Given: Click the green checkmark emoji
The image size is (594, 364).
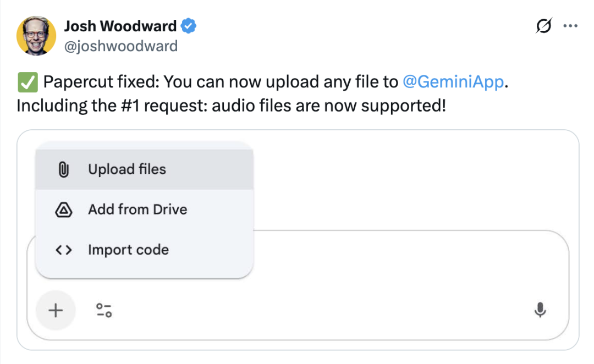Looking at the screenshot, I should [x=28, y=82].
